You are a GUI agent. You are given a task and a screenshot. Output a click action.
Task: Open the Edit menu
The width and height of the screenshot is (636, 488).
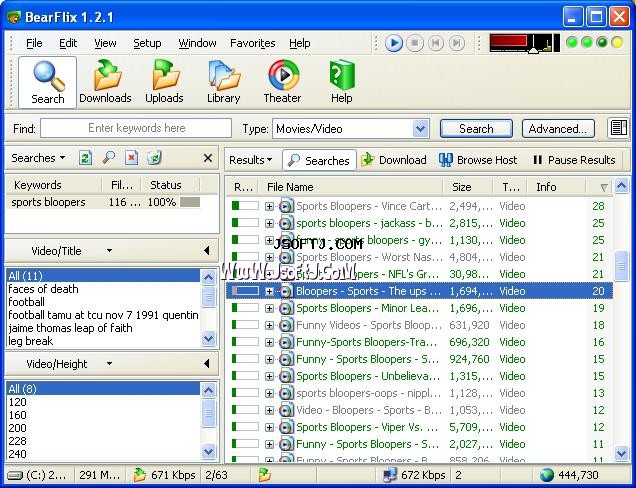[68, 43]
